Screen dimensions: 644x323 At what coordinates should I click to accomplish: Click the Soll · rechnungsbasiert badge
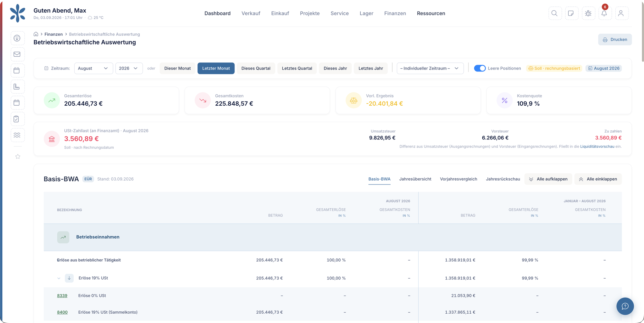[x=554, y=68]
